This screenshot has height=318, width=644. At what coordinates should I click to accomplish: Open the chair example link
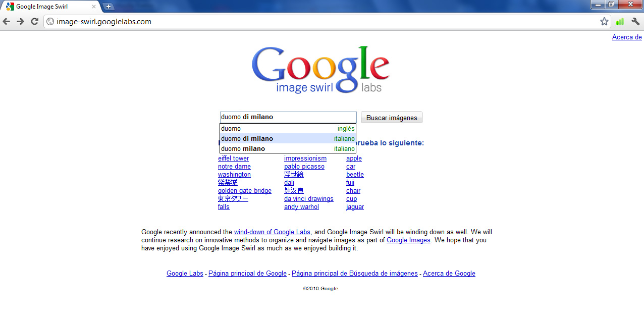(x=353, y=191)
